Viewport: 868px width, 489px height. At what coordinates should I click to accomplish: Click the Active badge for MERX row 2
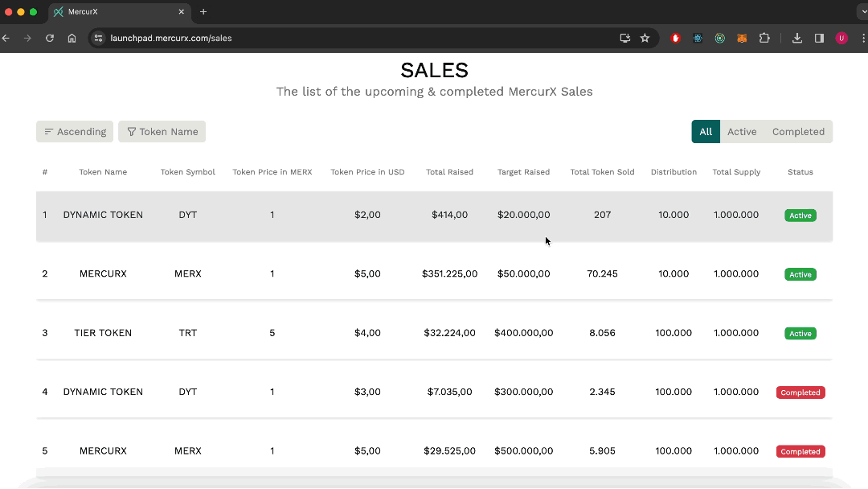coord(800,275)
